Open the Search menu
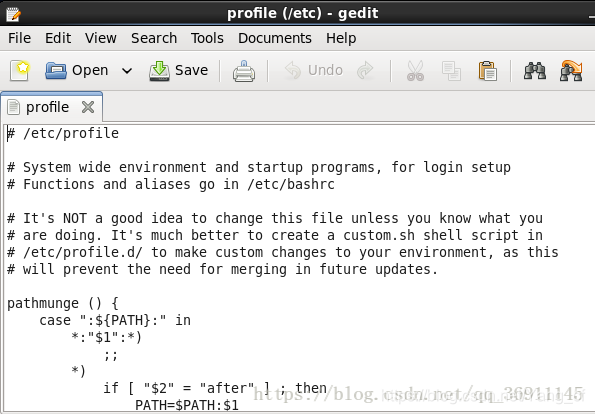This screenshot has width=595, height=414. click(x=154, y=38)
